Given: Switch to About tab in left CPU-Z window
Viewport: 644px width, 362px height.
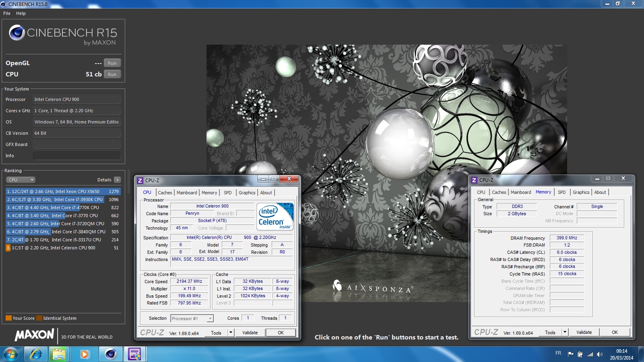Looking at the screenshot, I should [266, 193].
